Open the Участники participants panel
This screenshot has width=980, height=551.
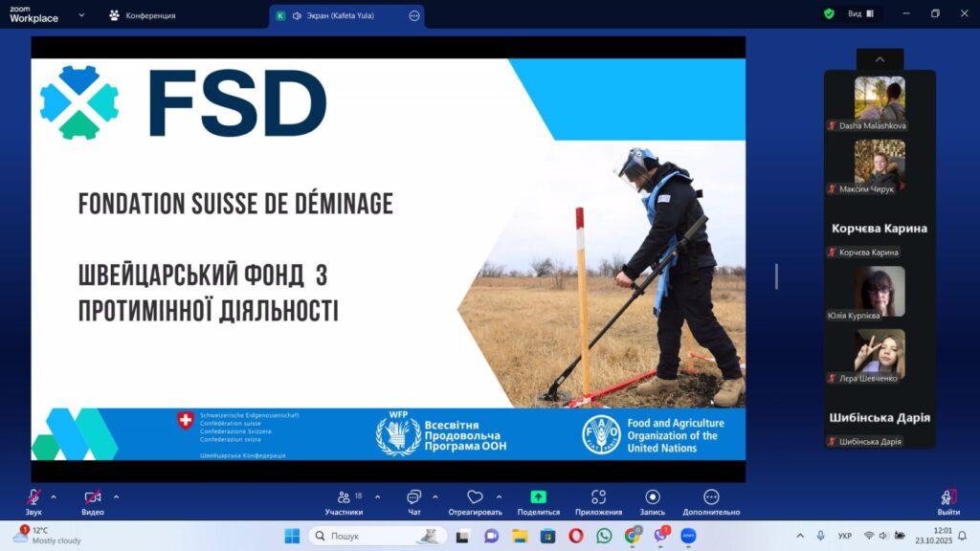point(344,497)
